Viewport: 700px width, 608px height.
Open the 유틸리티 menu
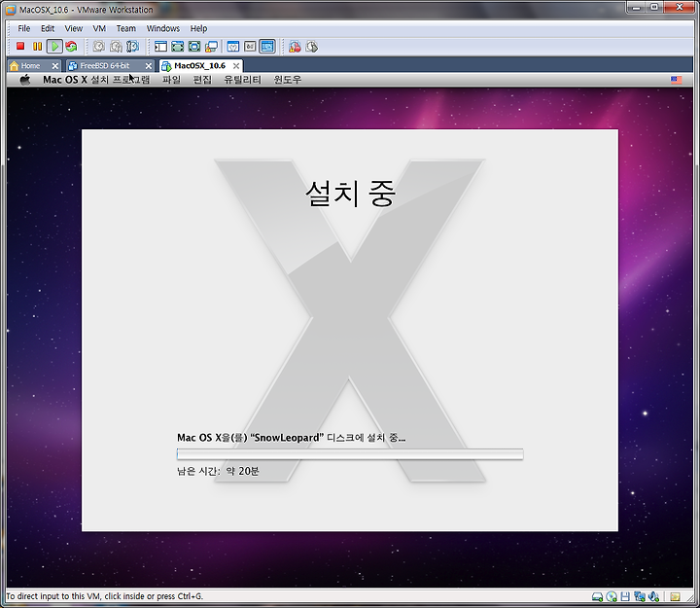(242, 80)
